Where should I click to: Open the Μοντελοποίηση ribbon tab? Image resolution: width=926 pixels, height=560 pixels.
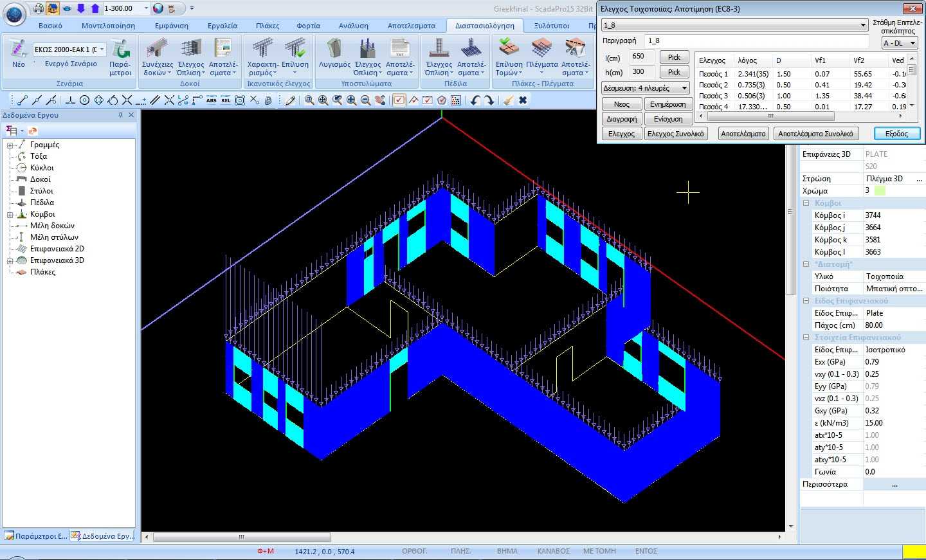(108, 26)
